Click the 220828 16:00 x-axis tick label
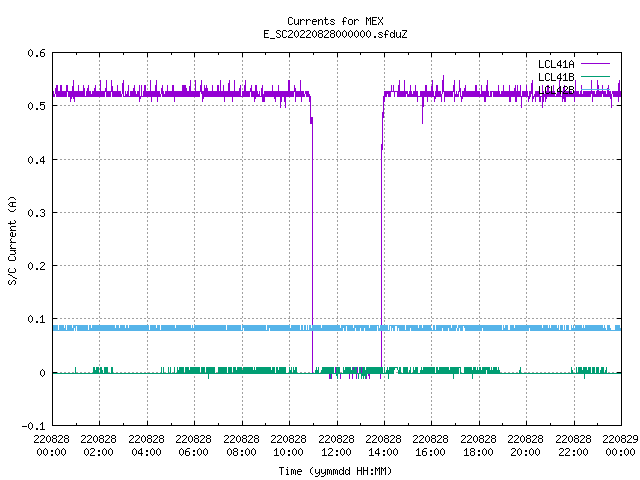This screenshot has height=480, width=640. point(430,446)
